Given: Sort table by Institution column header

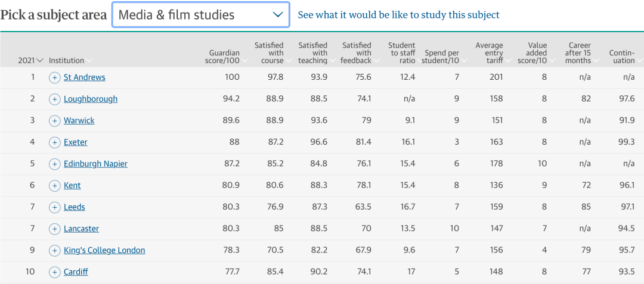Looking at the screenshot, I should 70,60.
